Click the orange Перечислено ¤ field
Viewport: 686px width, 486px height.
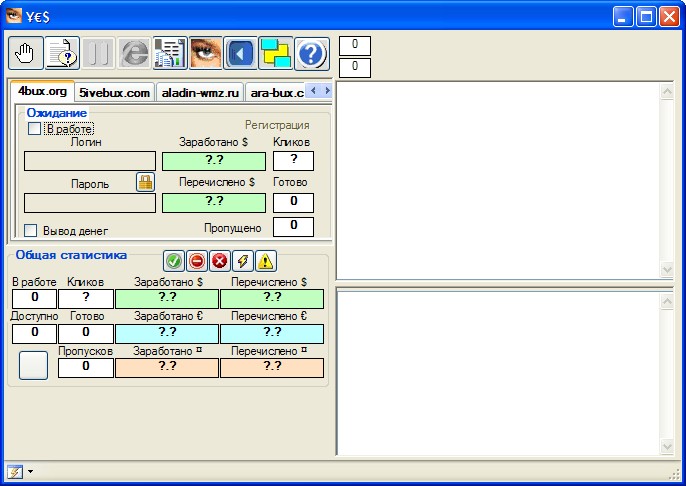[272, 368]
